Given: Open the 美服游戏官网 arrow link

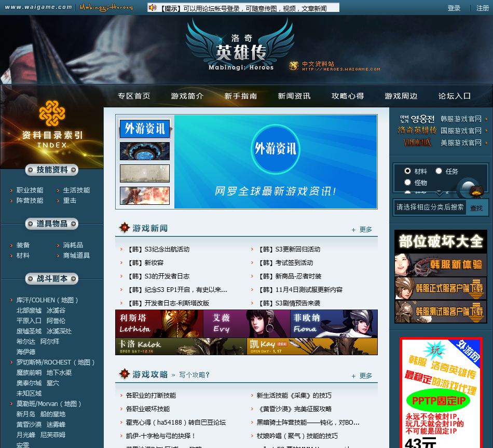Looking at the screenshot, I should click(x=464, y=143).
